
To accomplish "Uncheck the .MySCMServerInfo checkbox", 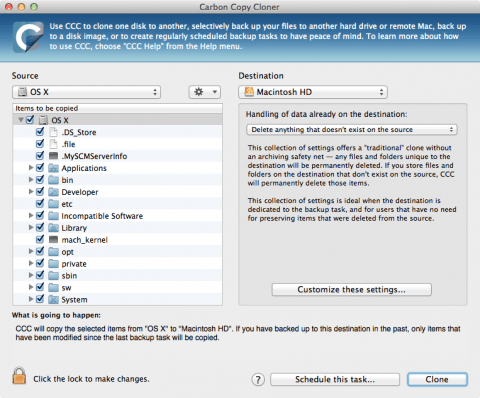I will [x=40, y=155].
